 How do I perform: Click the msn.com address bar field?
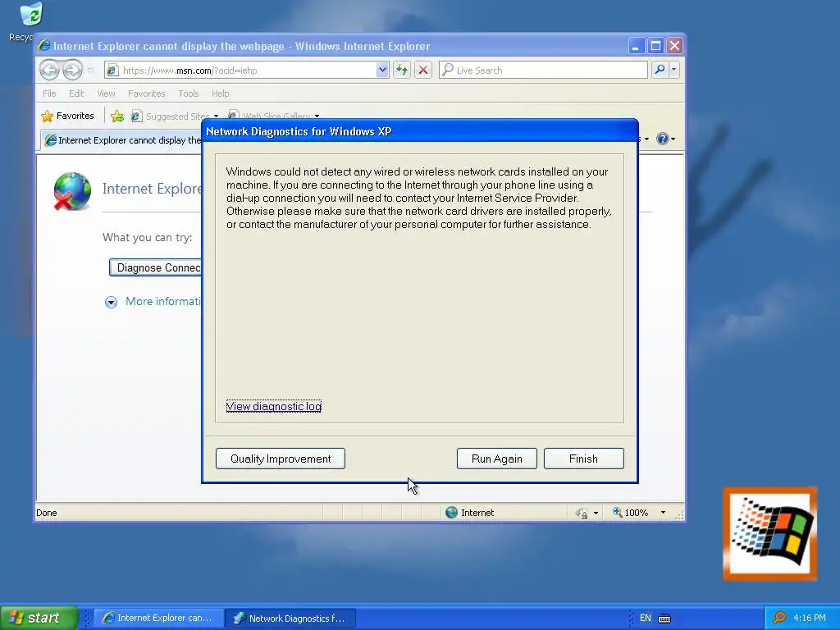click(246, 71)
